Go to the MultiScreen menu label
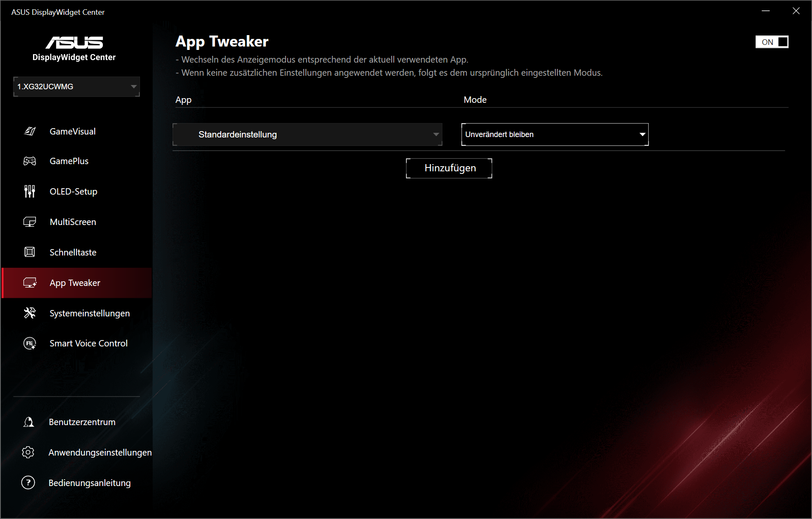 [73, 222]
